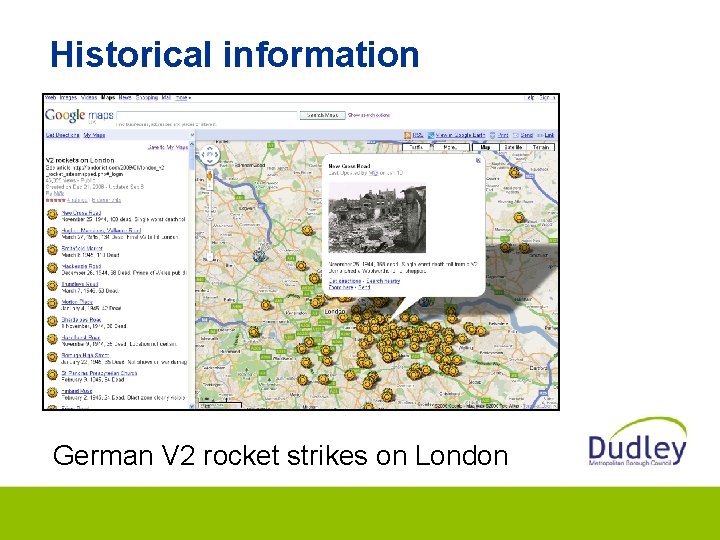Screen dimensions: 720x540
Task: Click the Get Directions link
Action: [62, 135]
